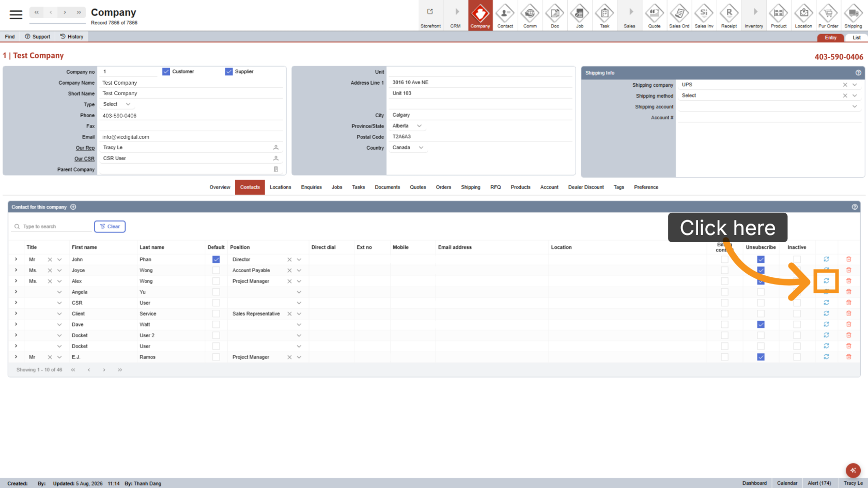Toggle the Supplier checkbox

[x=229, y=72]
